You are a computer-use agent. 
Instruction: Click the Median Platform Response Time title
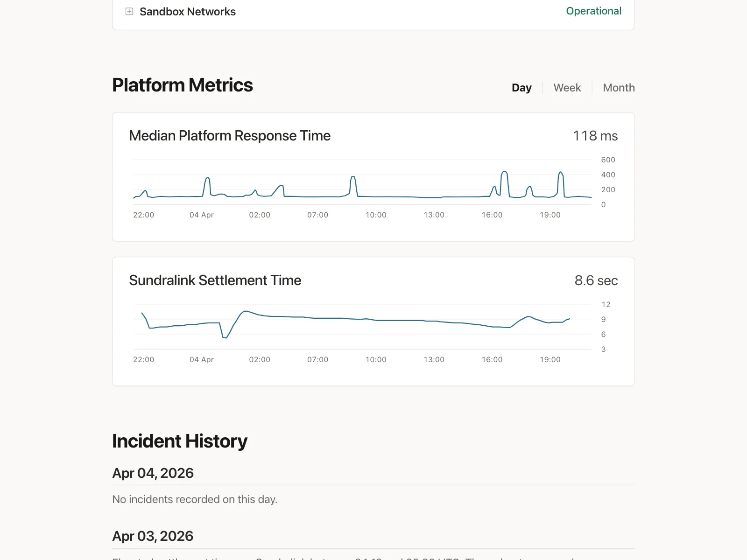pos(230,136)
